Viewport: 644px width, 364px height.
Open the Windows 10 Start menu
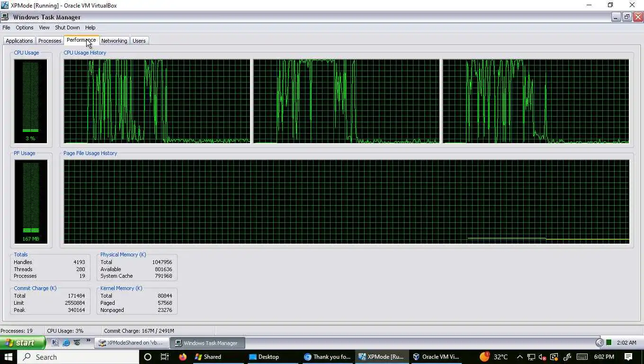click(9, 357)
